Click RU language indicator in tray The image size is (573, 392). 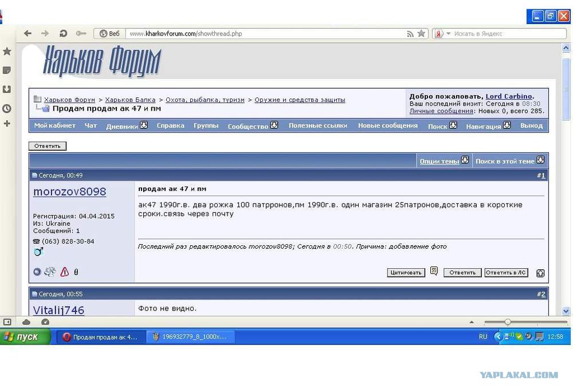tap(483, 336)
